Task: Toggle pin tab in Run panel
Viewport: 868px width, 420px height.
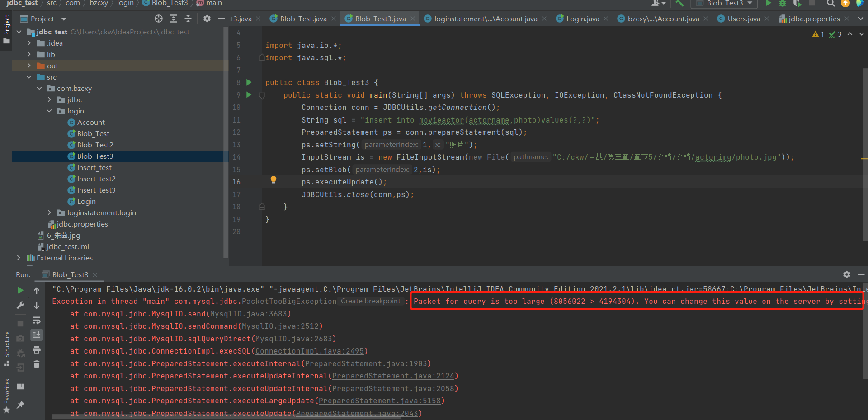Action: (x=20, y=405)
